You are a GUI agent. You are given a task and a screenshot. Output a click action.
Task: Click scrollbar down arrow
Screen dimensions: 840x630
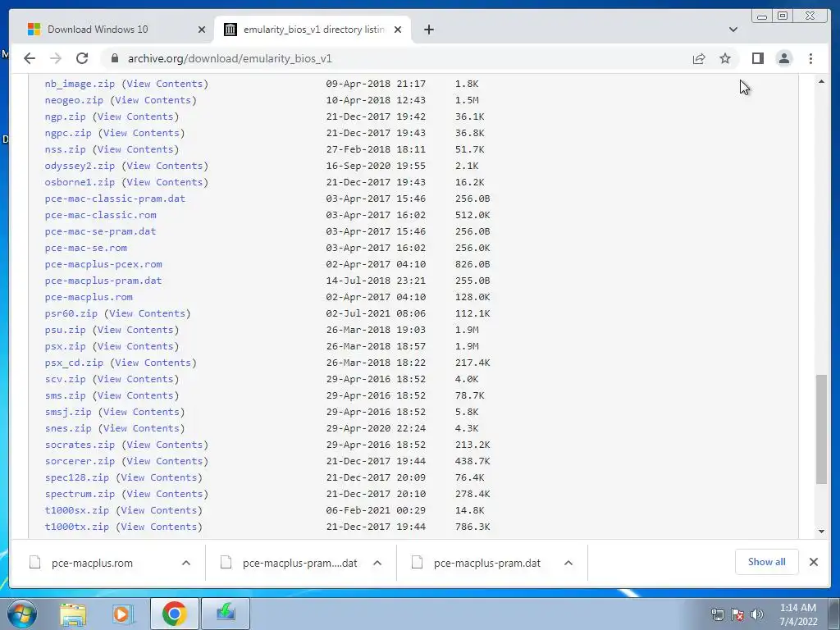[821, 532]
